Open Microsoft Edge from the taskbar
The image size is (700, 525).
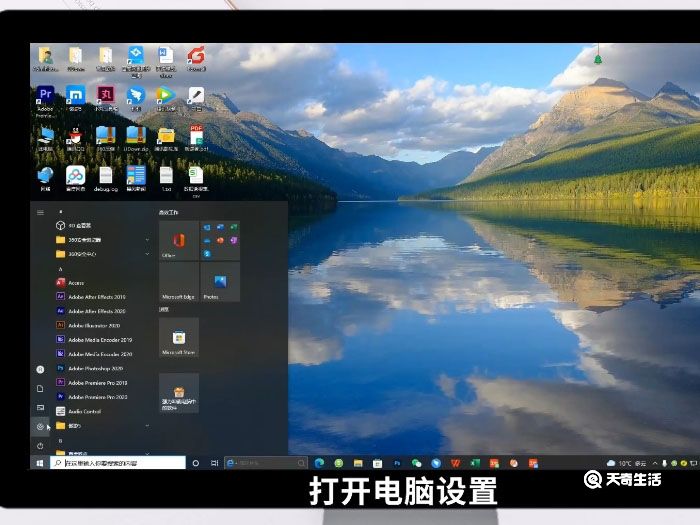point(319,463)
